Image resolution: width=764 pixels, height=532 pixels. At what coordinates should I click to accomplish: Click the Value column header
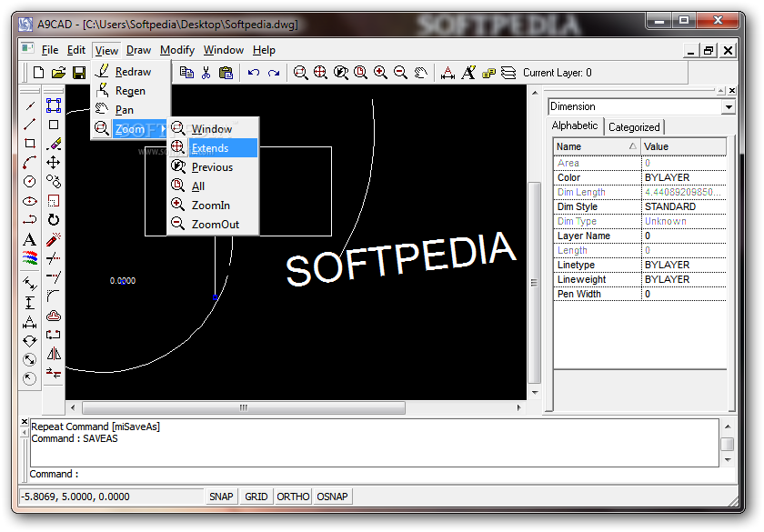point(684,146)
